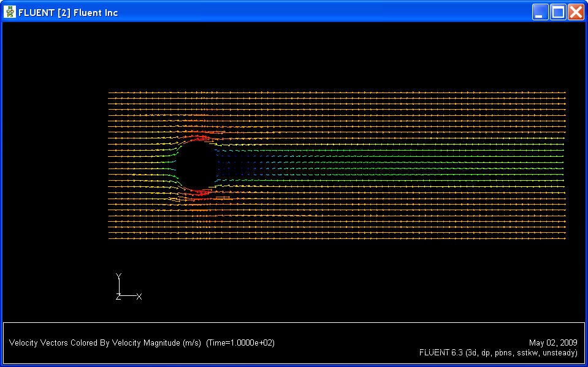The image size is (588, 367).
Task: Close the FLUENT [2] Fluent Inc window
Action: coord(576,12)
